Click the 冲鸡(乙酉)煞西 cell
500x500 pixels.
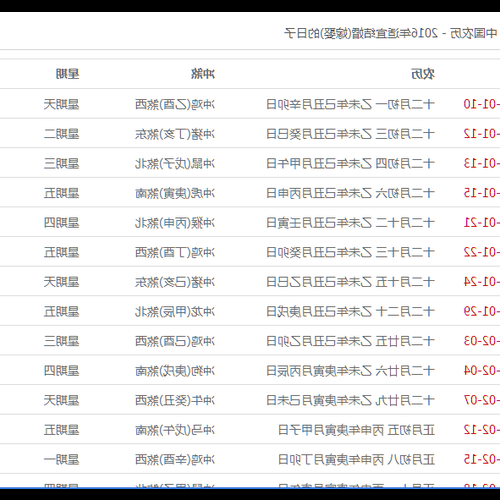(x=175, y=104)
